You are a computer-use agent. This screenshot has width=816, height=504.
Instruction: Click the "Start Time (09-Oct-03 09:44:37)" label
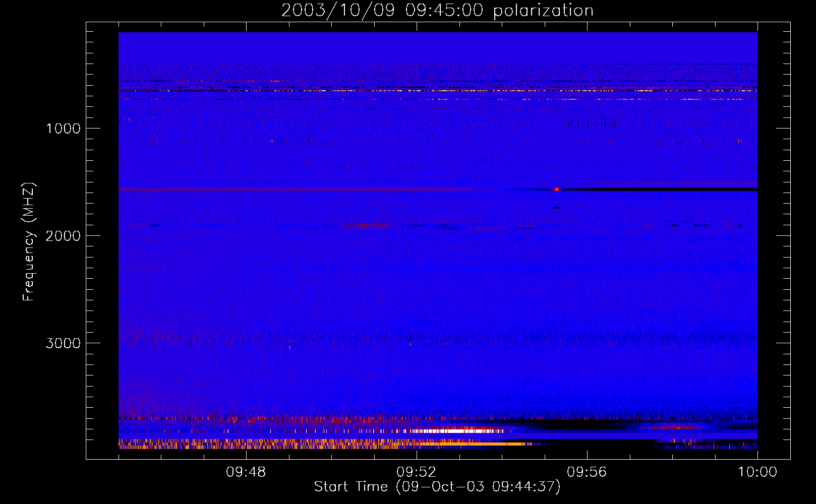tap(437, 487)
